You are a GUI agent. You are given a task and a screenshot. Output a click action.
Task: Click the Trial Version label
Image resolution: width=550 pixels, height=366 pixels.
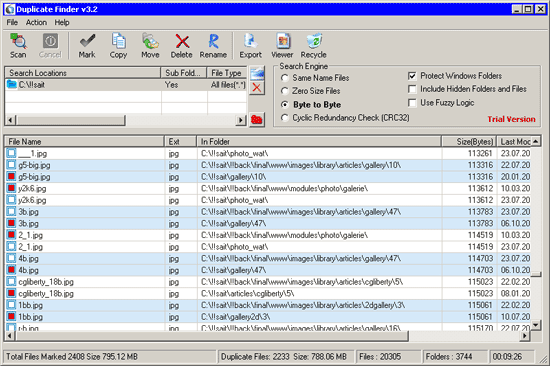tap(511, 119)
